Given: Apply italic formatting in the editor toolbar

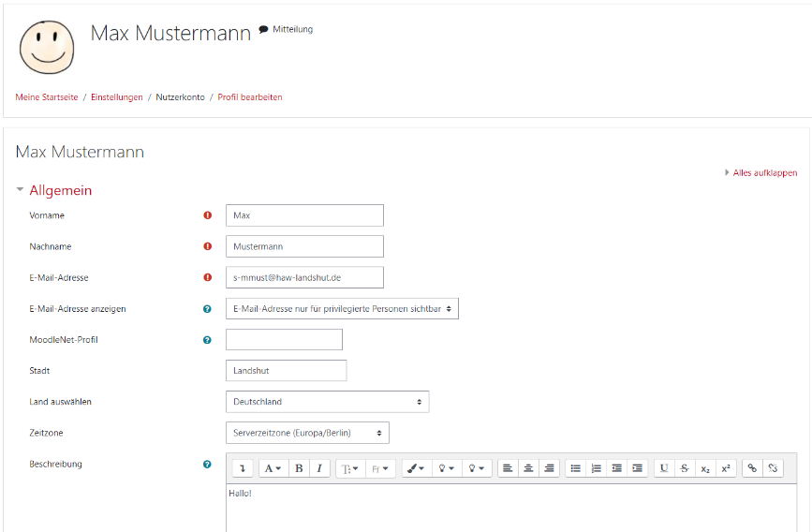Looking at the screenshot, I should (x=319, y=468).
